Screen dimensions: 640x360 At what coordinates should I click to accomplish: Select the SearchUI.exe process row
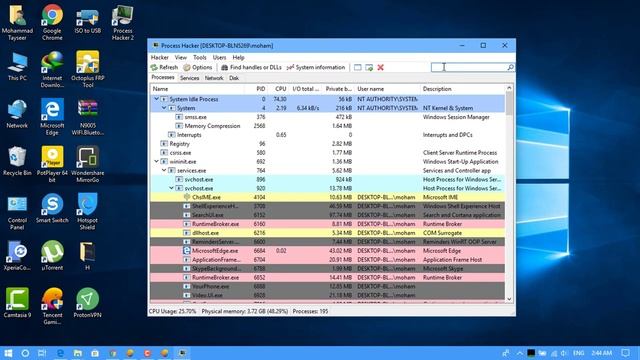pyautogui.click(x=327, y=215)
